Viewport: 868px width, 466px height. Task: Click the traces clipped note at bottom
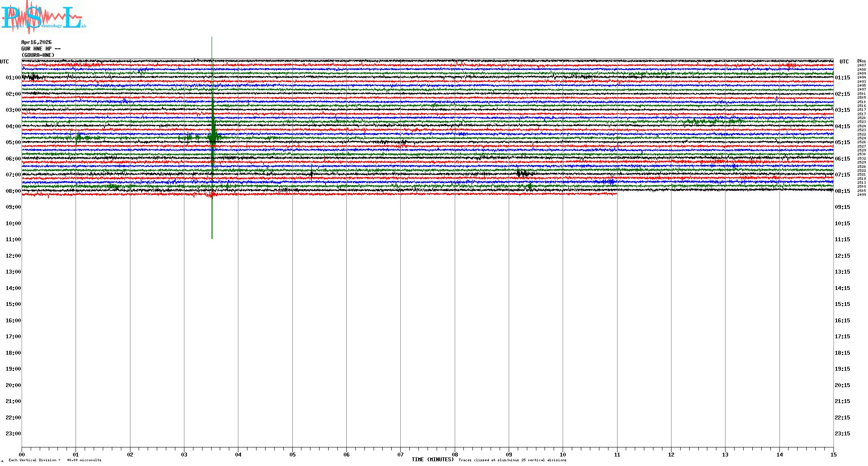pyautogui.click(x=512, y=460)
